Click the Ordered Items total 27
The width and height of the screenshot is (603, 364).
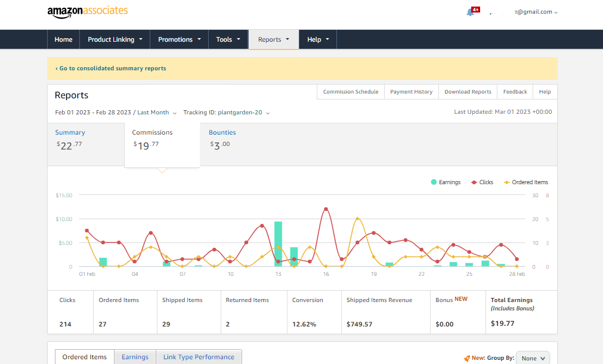pos(103,324)
